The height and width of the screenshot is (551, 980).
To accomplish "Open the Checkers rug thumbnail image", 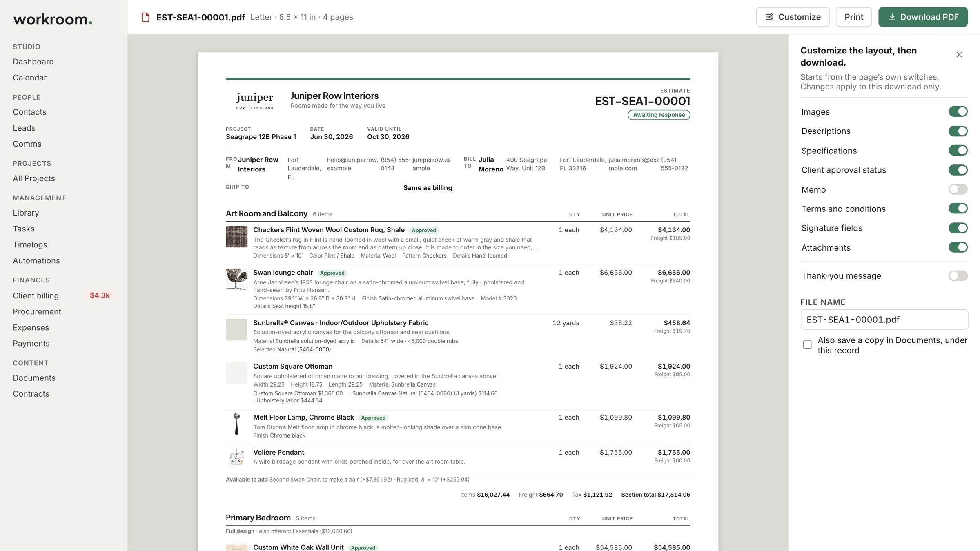I will [x=236, y=236].
